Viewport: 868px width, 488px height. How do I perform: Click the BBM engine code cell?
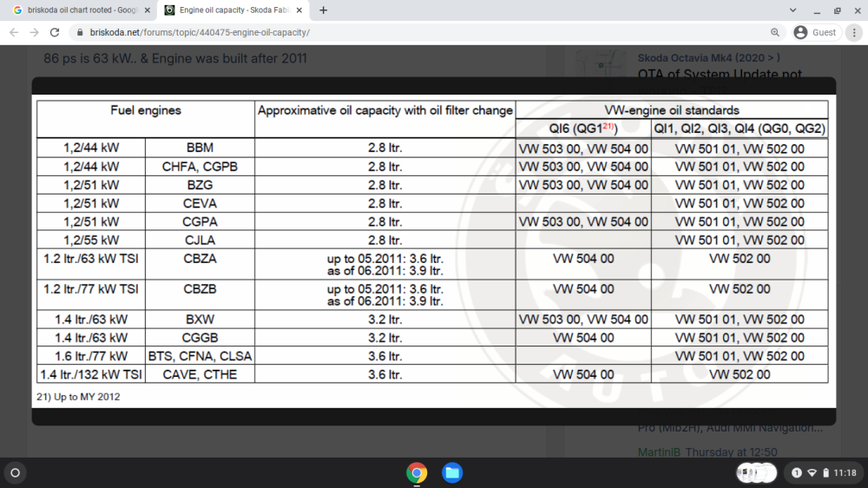(x=200, y=148)
